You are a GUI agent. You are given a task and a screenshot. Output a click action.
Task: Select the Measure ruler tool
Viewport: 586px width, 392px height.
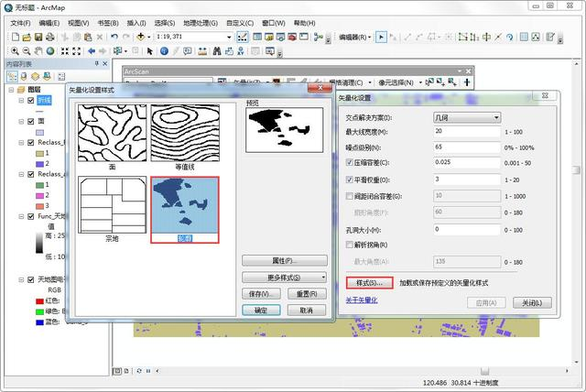click(x=202, y=51)
